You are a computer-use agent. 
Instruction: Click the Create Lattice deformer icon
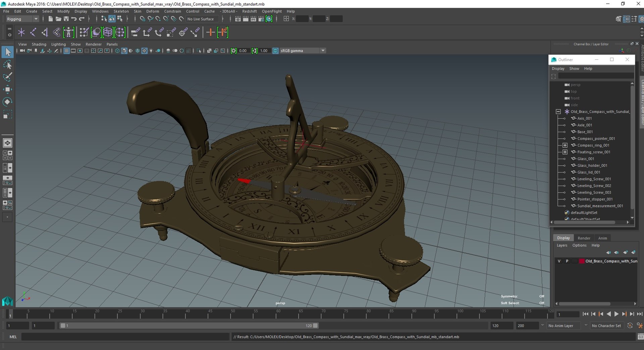point(108,32)
